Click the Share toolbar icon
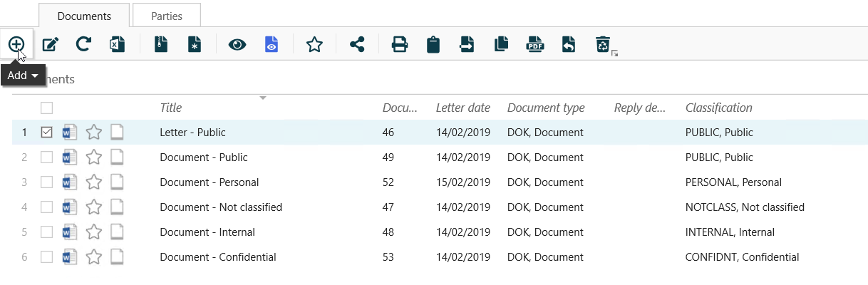 point(357,45)
